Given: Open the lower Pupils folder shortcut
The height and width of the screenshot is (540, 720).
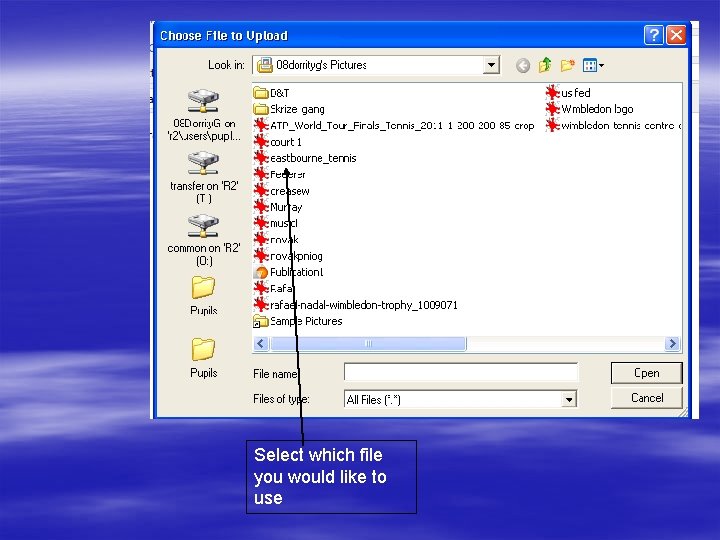Looking at the screenshot, I should click(203, 358).
